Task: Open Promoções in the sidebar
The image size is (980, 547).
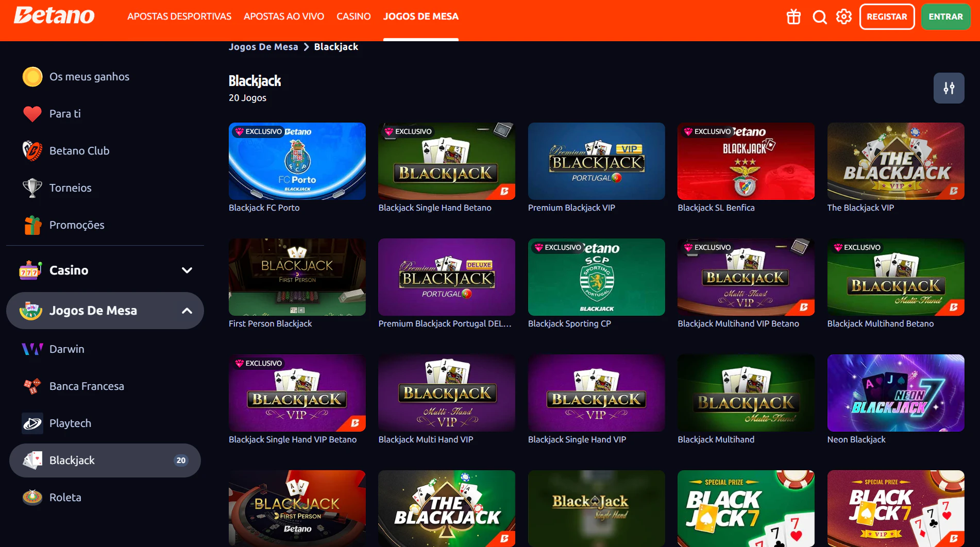Action: pos(77,225)
